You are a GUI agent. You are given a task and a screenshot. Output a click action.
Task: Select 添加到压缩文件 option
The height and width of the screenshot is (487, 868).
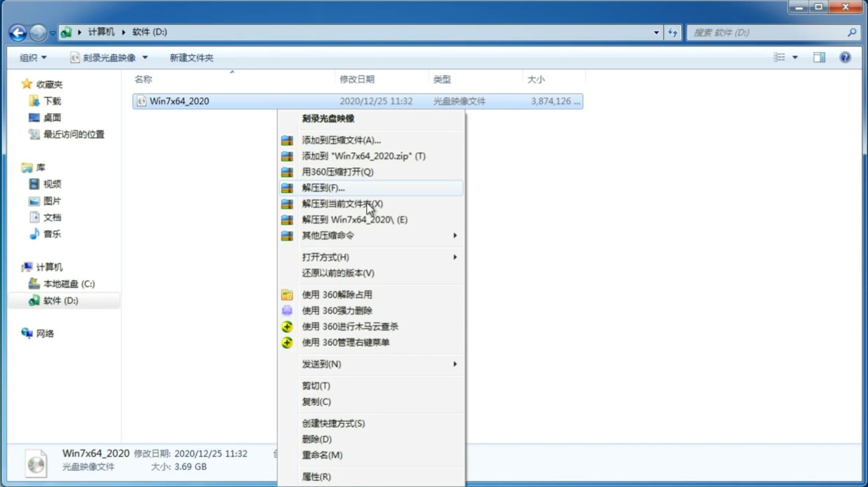point(340,140)
